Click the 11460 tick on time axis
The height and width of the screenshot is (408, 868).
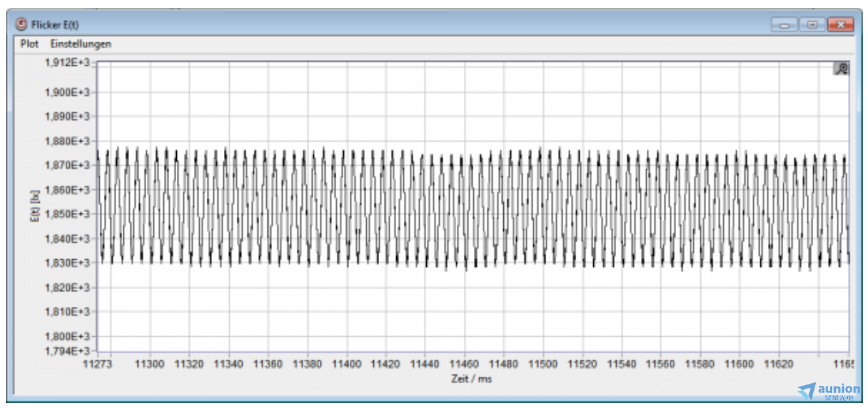click(x=465, y=364)
